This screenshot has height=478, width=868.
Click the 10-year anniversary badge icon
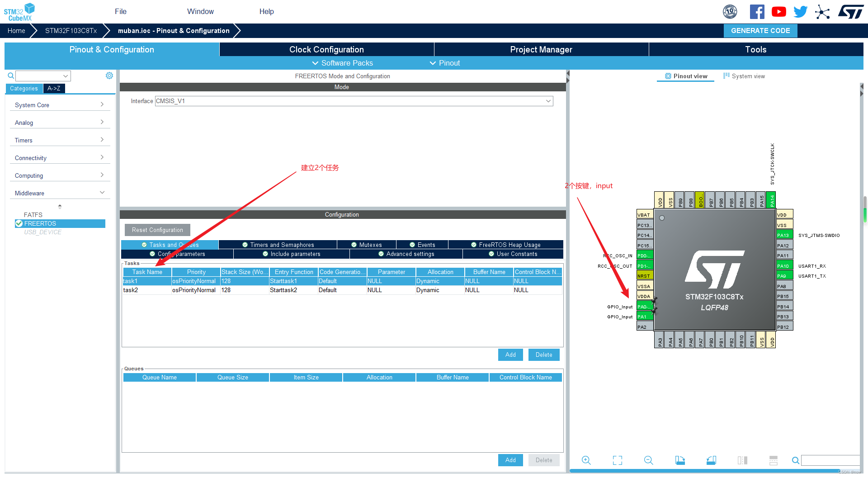730,12
